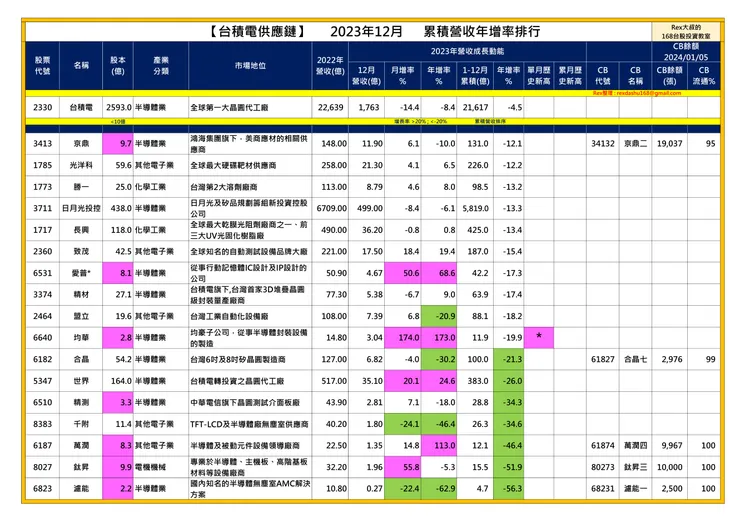
Task: Click the pink asterisk record-high cell
Action: click(538, 337)
